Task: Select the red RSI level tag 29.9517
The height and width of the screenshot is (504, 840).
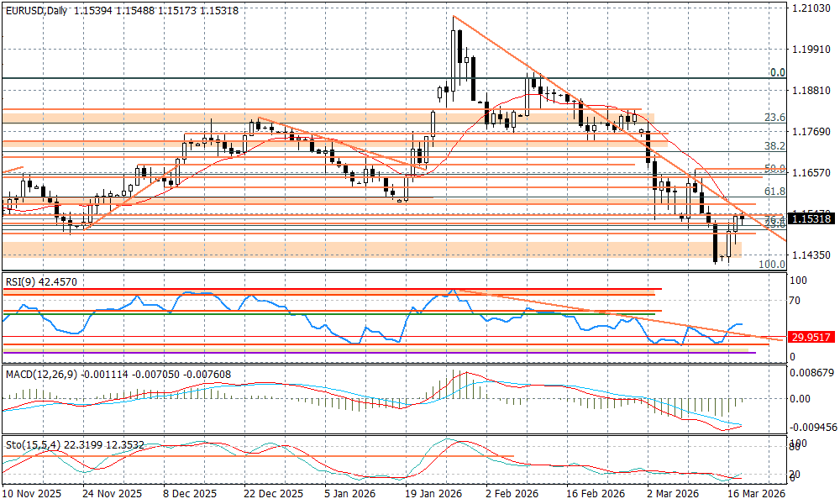Action: point(811,337)
